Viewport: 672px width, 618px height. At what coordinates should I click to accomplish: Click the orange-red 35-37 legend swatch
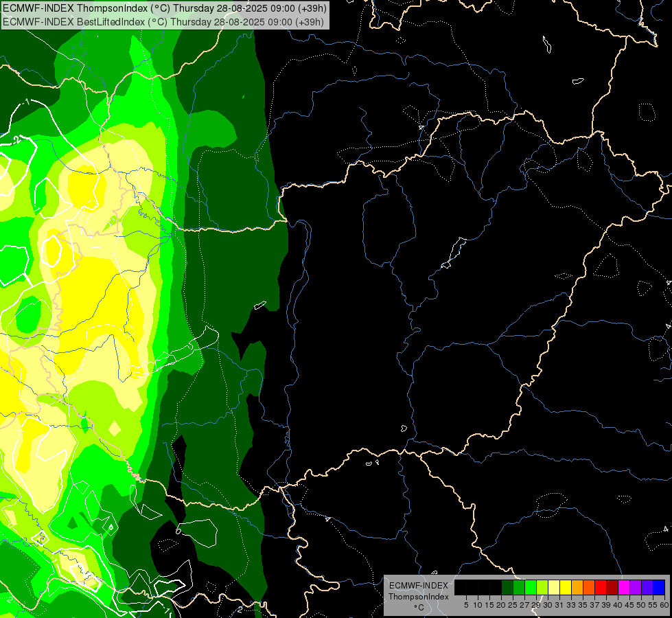click(x=589, y=587)
